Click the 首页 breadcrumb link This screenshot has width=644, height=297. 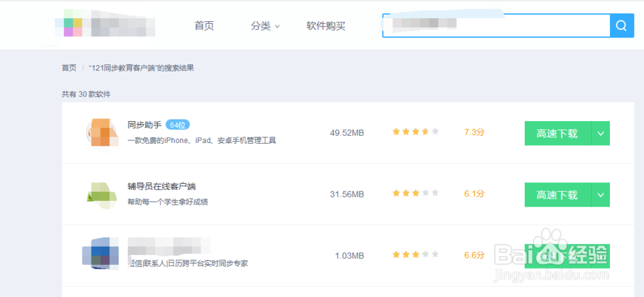[x=69, y=68]
